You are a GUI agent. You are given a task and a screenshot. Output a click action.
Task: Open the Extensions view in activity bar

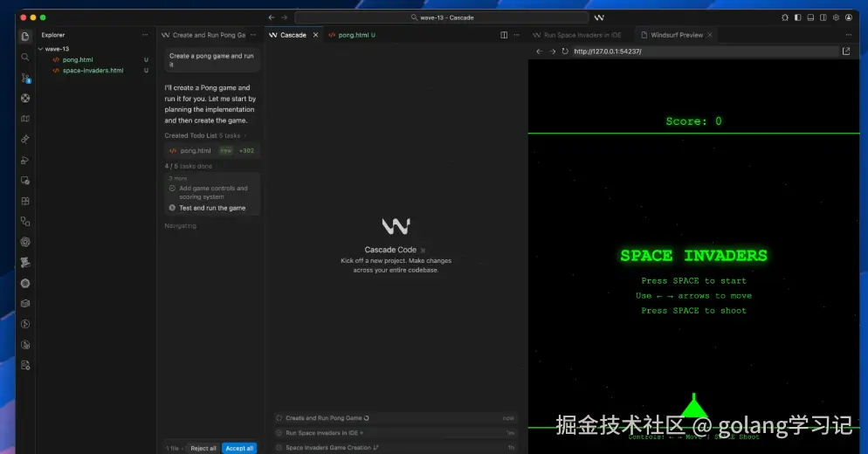pos(25,201)
